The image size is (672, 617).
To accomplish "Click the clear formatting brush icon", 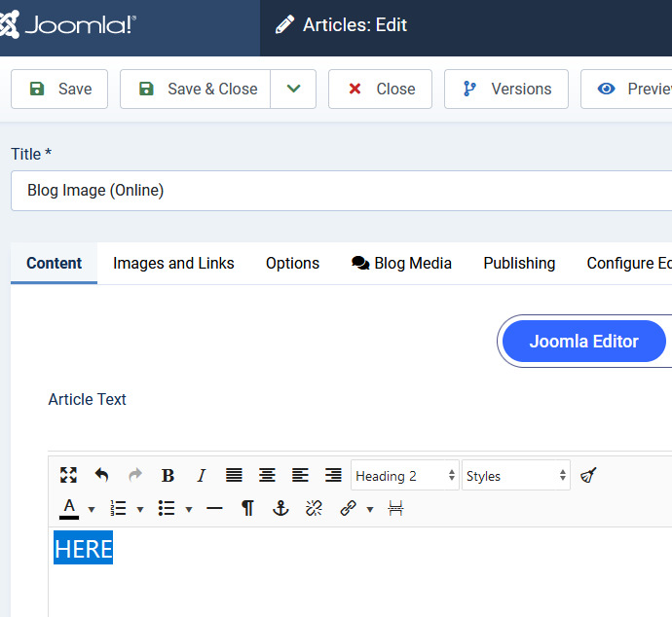I will click(588, 475).
